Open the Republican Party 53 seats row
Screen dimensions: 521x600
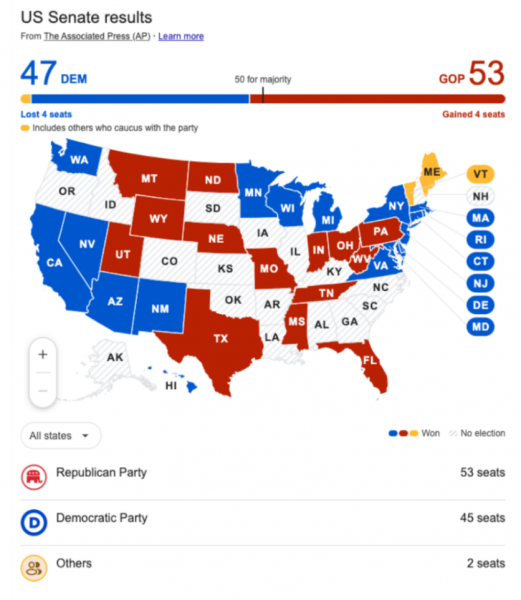(263, 477)
